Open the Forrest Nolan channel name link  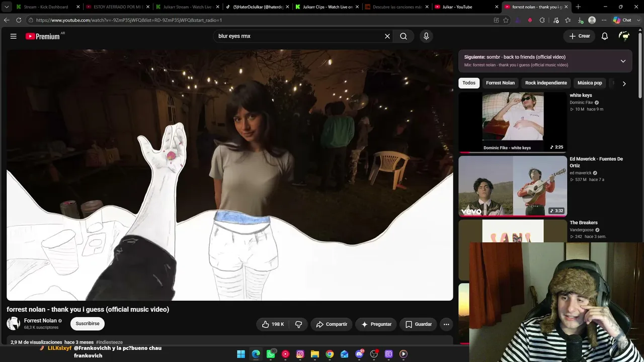pos(40,321)
